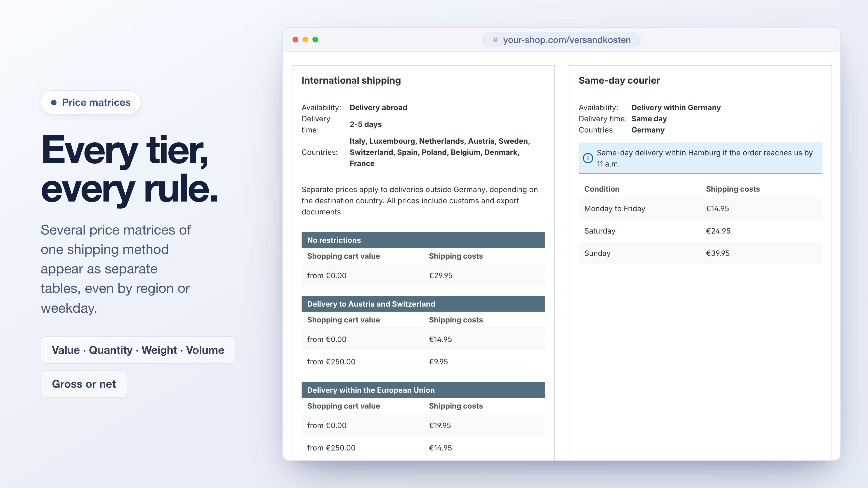The image size is (868, 488).
Task: Click the 2-5 days delivery time value
Action: [x=366, y=124]
